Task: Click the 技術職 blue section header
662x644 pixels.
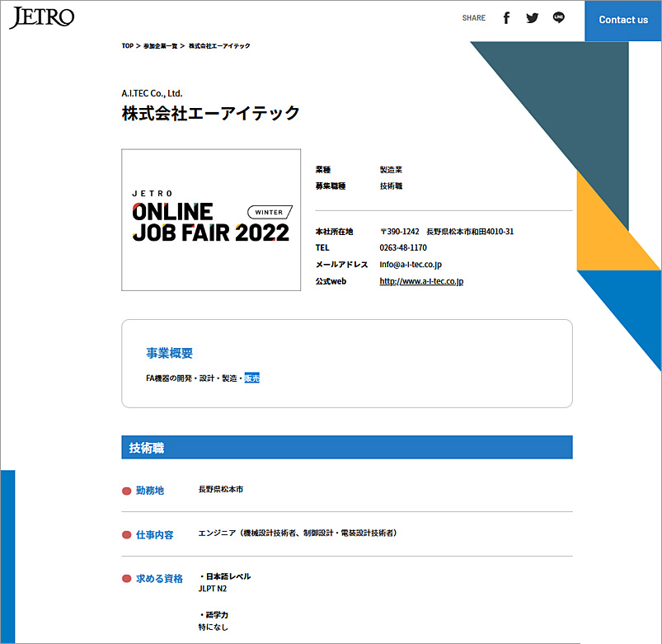Action: [x=347, y=447]
